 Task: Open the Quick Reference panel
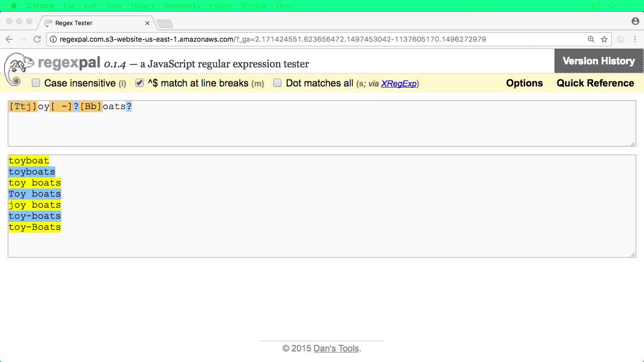click(x=595, y=83)
